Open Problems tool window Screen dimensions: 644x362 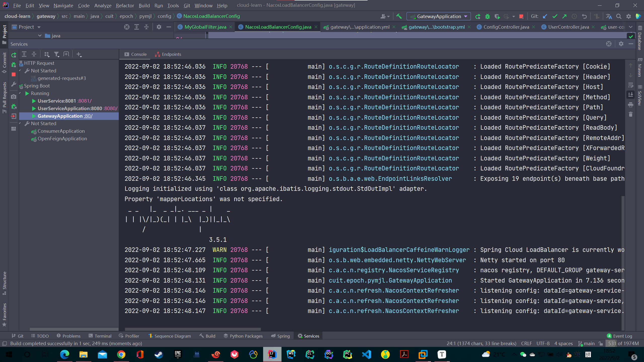[69, 336]
